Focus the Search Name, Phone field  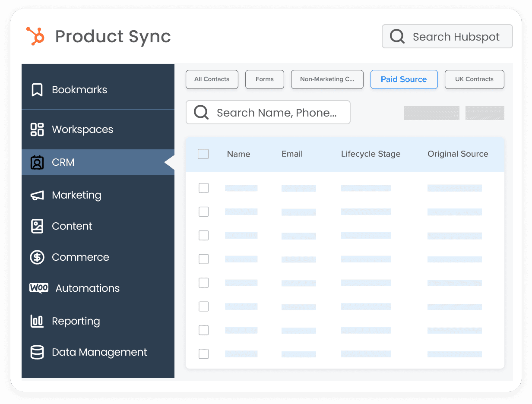click(x=268, y=112)
